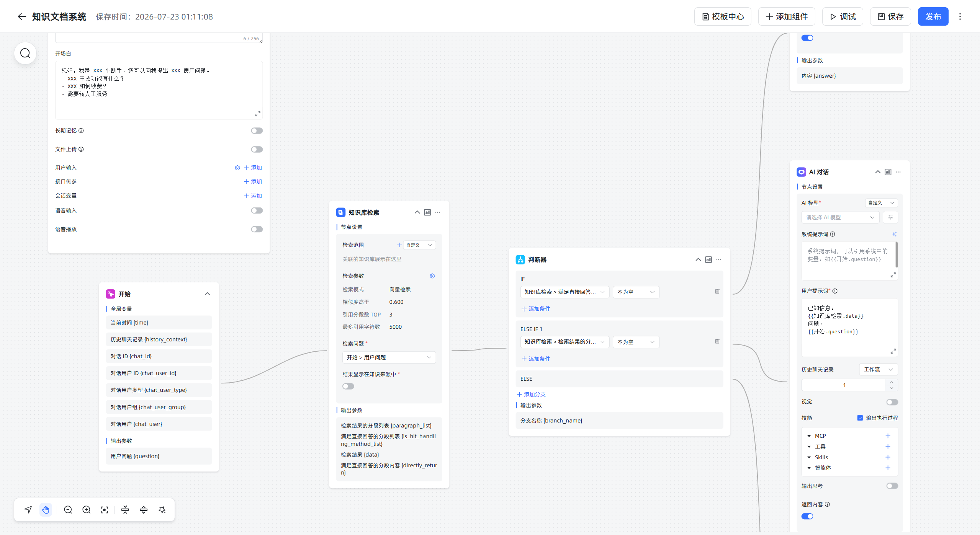Open the 检索问题 开始 > 用户问题 dropdown
The height and width of the screenshot is (535, 980).
pos(389,357)
